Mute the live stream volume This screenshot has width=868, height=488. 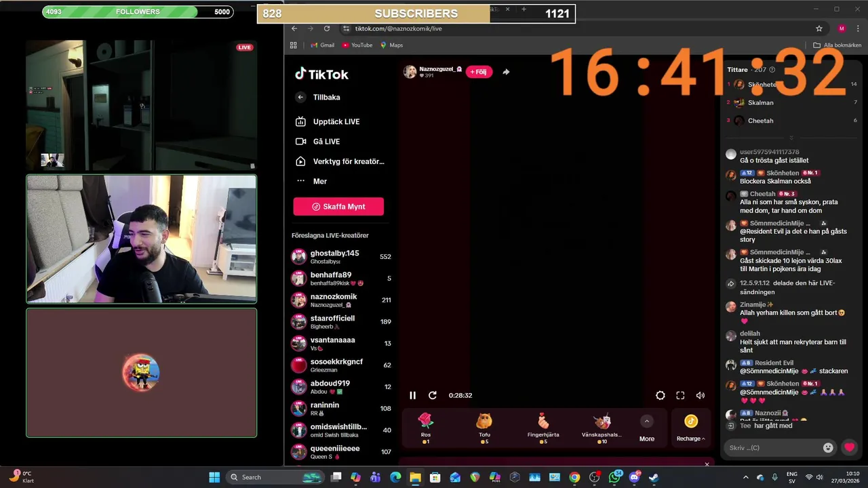pyautogui.click(x=701, y=395)
